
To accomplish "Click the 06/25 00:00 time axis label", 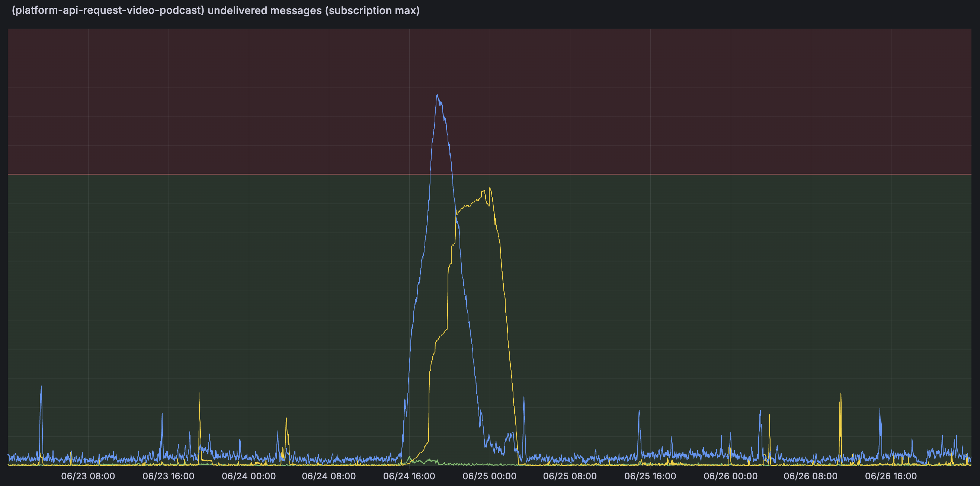I will click(489, 476).
